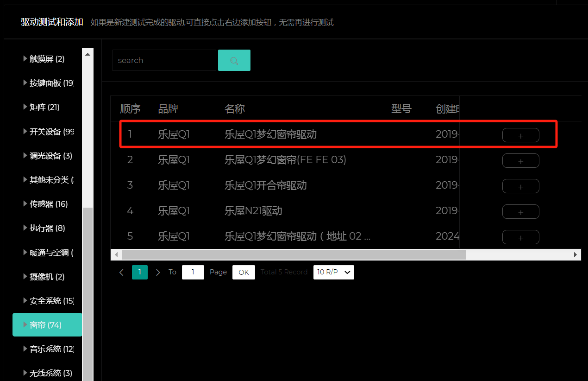Click the 驱动测试和添加 heading
The height and width of the screenshot is (381, 588).
52,22
